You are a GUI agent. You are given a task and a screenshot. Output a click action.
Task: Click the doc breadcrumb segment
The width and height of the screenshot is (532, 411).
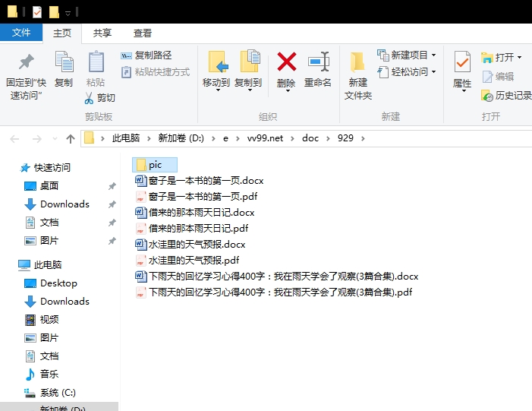pyautogui.click(x=310, y=138)
